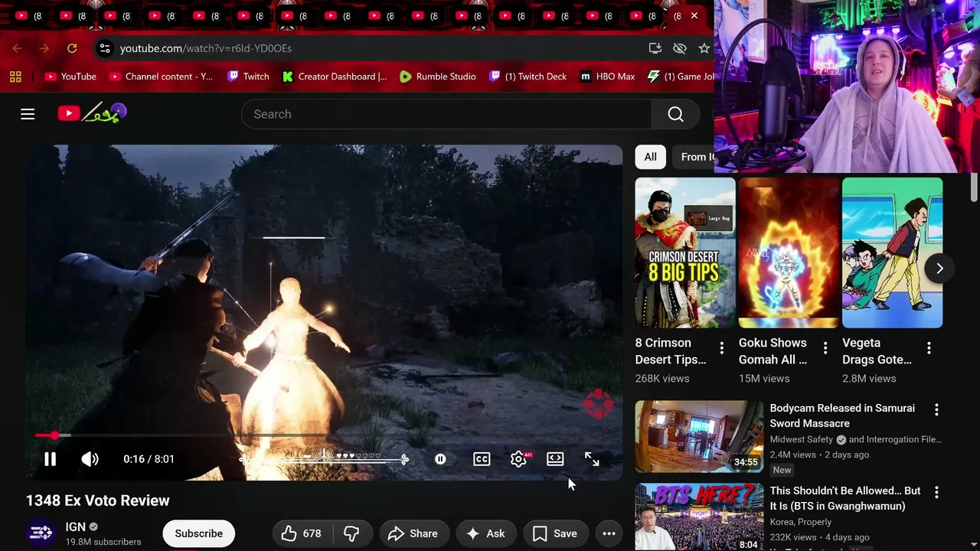
Task: Toggle the autoplay switch in player
Action: tap(440, 459)
